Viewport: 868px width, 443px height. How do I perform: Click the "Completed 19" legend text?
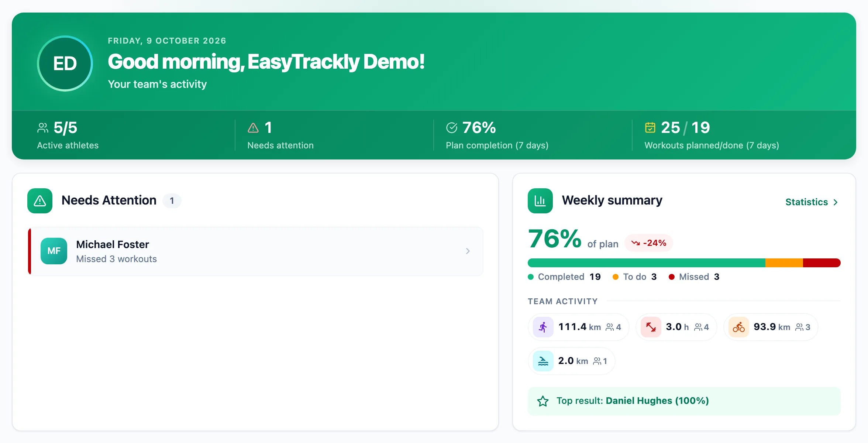coord(569,277)
